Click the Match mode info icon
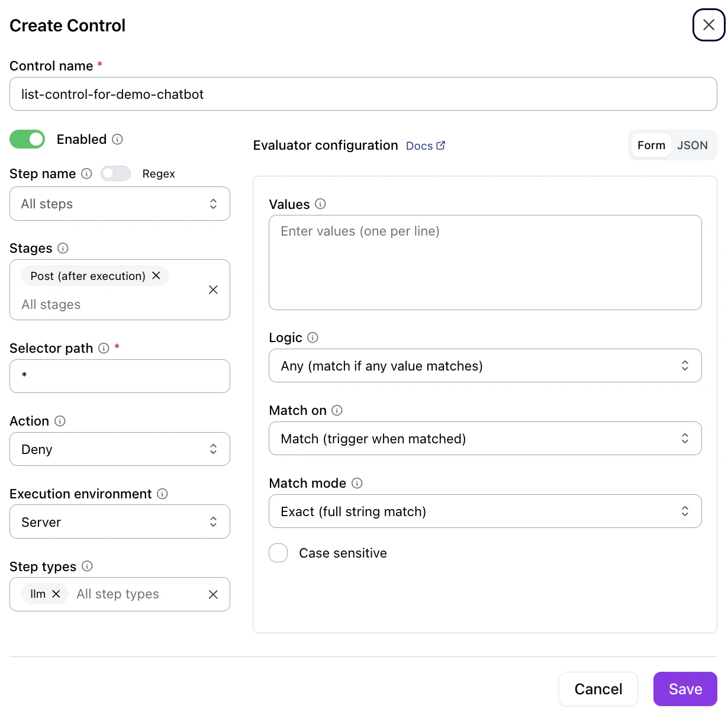This screenshot has width=728, height=715. [x=357, y=483]
